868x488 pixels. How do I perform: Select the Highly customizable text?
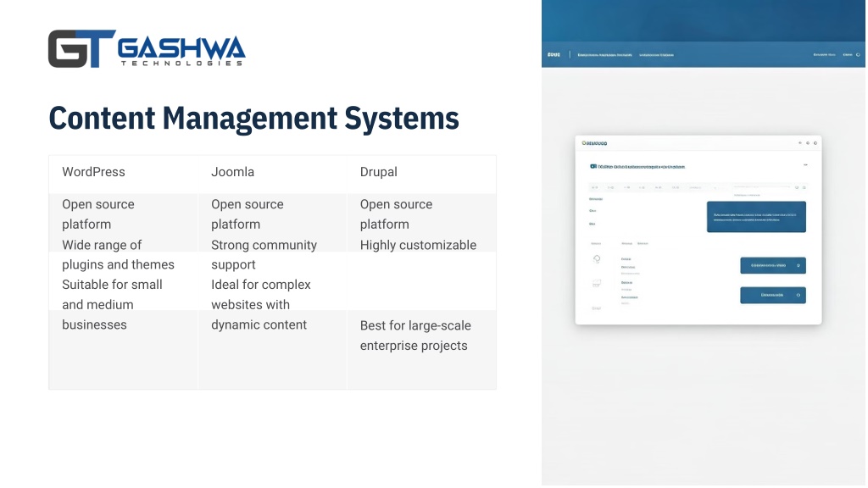[x=418, y=245]
